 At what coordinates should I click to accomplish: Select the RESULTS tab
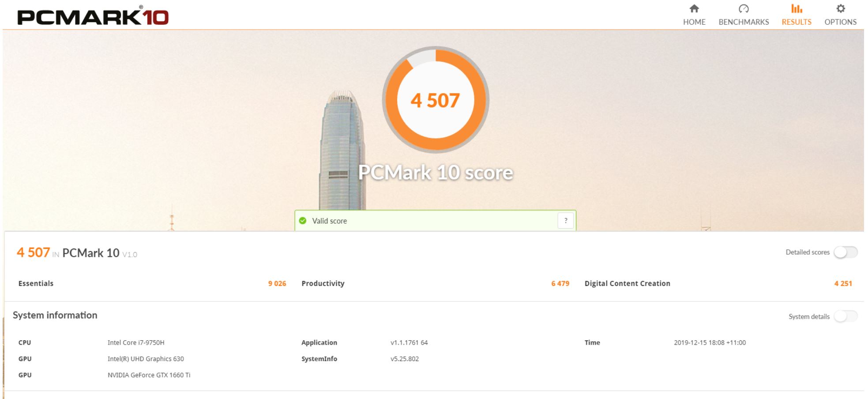(797, 15)
